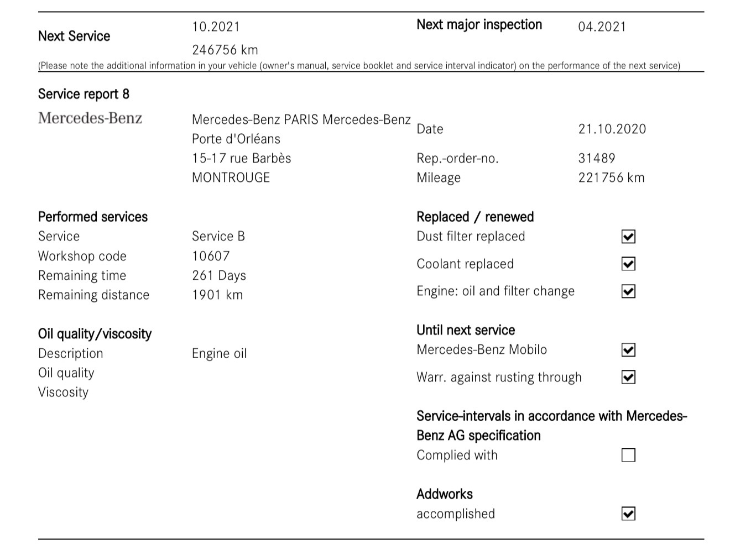
Task: Click the Engine: oil and filter change label
Action: tap(496, 291)
